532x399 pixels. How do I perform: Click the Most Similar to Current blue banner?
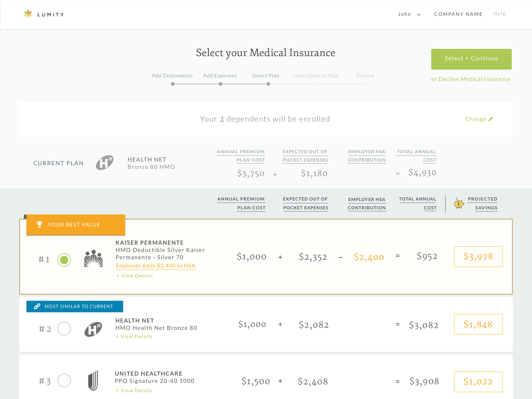pyautogui.click(x=75, y=307)
